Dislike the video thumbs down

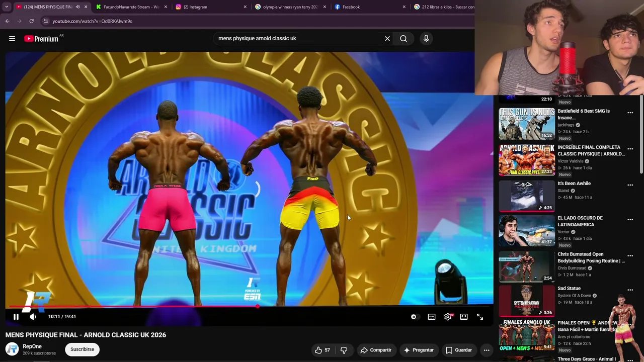point(344,350)
